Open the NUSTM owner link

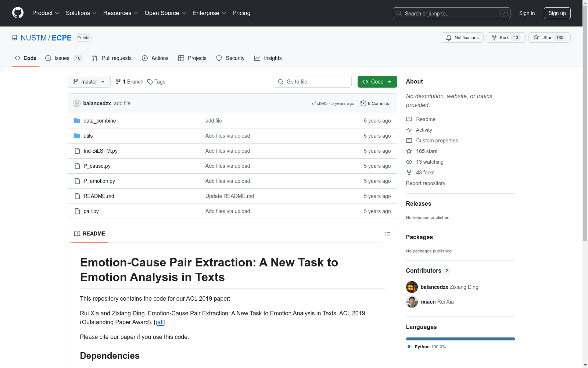click(34, 38)
